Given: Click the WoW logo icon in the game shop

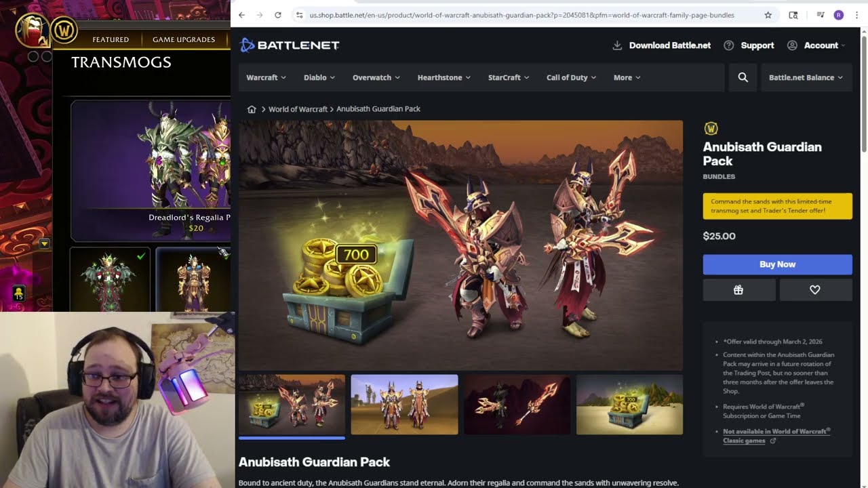Looking at the screenshot, I should point(64,30).
